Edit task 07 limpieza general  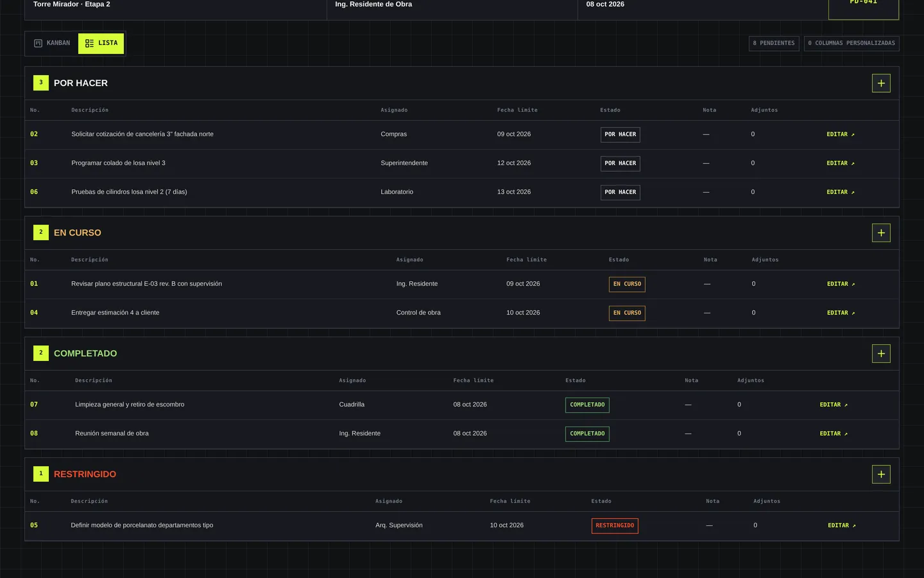834,405
